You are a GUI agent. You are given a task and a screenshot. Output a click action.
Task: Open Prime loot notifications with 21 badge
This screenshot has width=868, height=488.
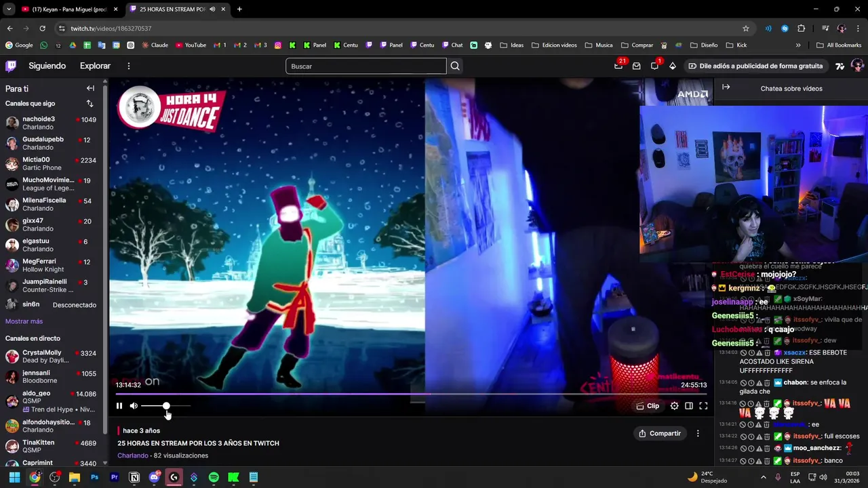618,66
